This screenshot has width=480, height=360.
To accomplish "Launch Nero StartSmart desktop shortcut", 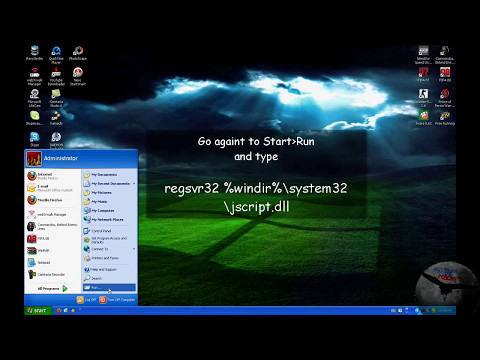I will (78, 76).
